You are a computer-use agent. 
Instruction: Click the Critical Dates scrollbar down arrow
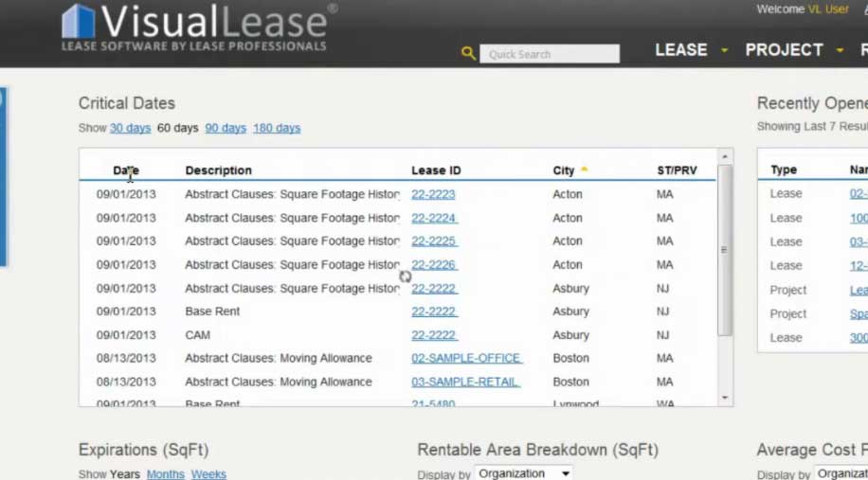725,399
